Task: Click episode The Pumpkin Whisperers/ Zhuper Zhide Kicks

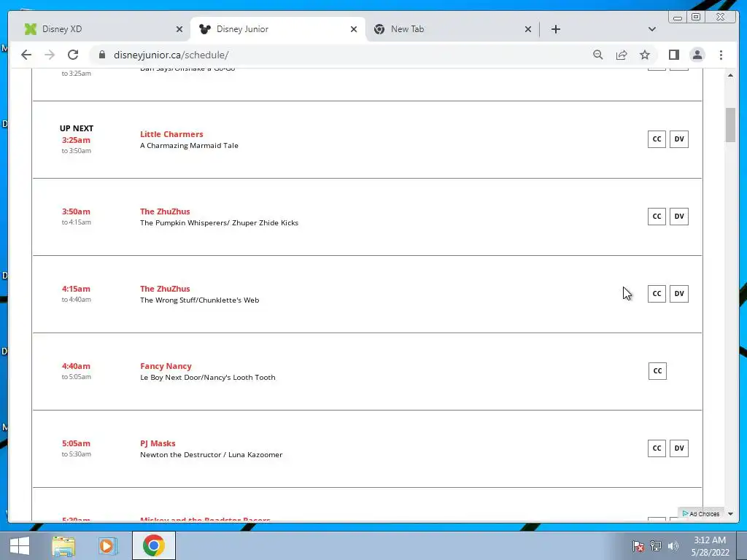Action: point(219,223)
